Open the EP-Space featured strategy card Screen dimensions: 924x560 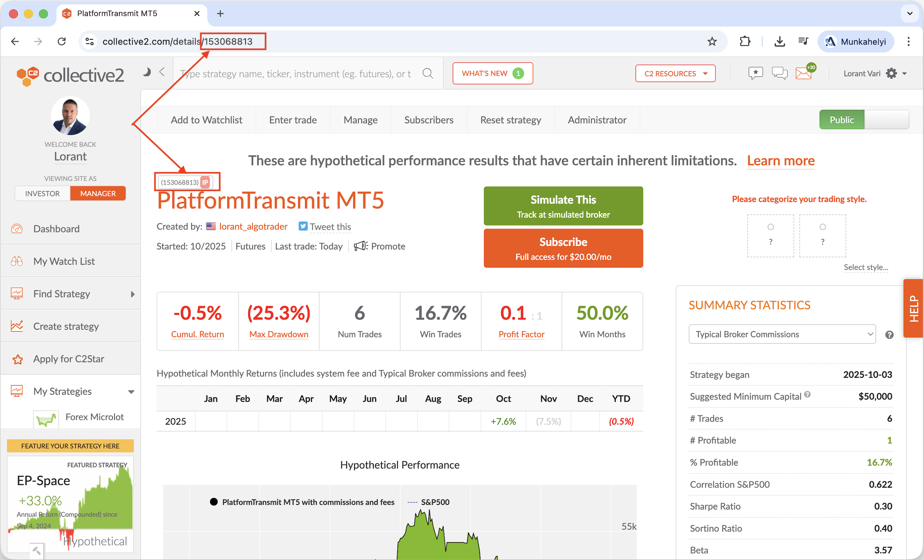click(x=71, y=504)
